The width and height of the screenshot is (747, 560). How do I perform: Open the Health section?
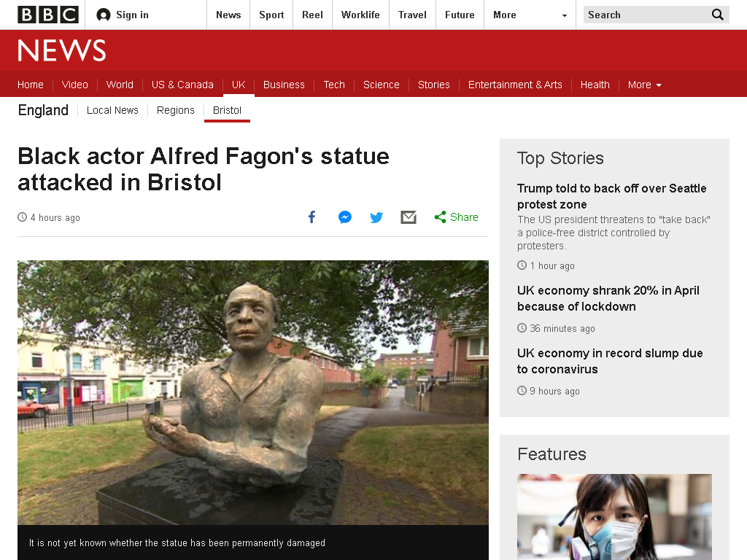pos(595,85)
